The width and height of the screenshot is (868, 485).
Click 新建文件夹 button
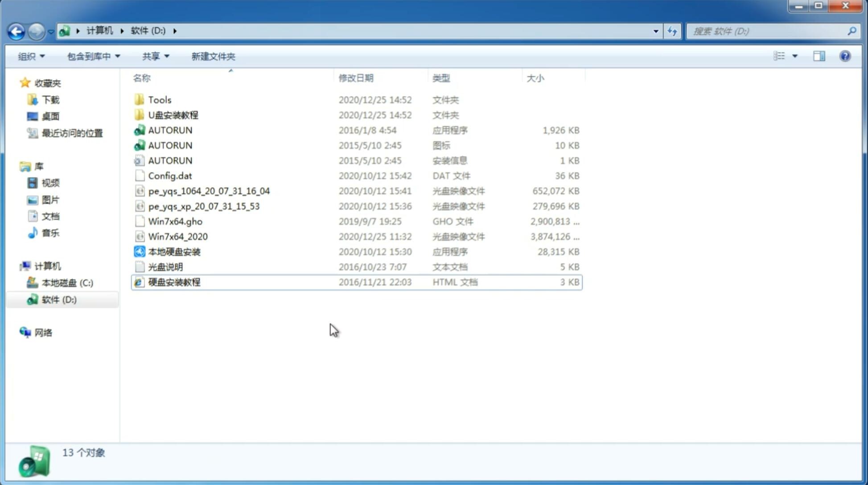pos(213,56)
